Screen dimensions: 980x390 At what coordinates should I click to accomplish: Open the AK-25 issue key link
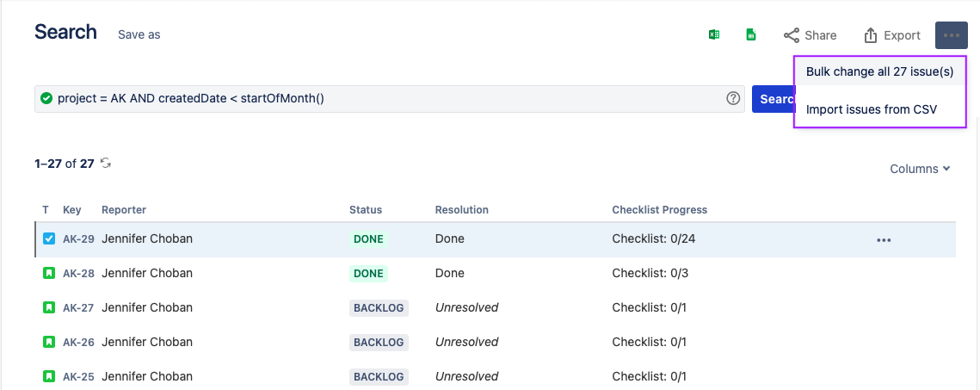tap(78, 376)
